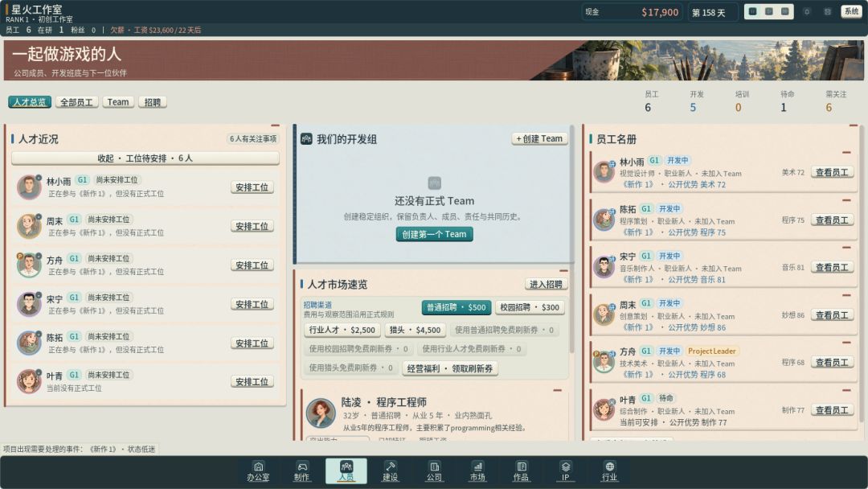Click candidate 陆凌's portrait
The image size is (868, 489).
click(321, 413)
